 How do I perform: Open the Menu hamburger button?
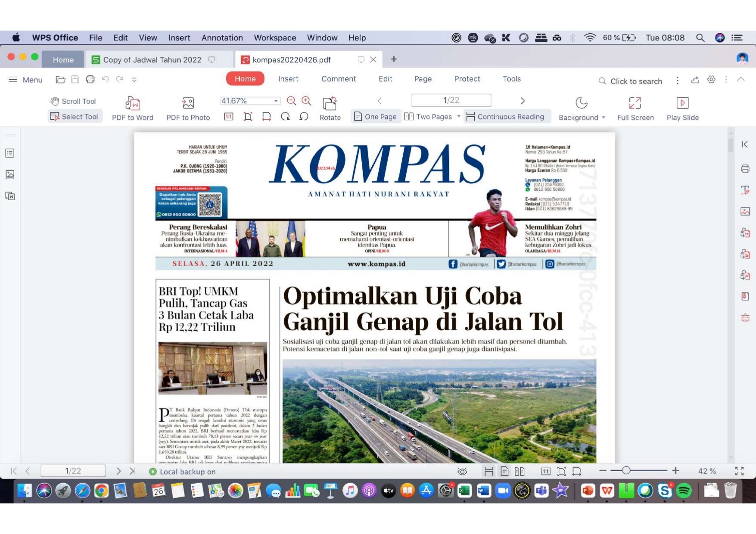(x=25, y=80)
